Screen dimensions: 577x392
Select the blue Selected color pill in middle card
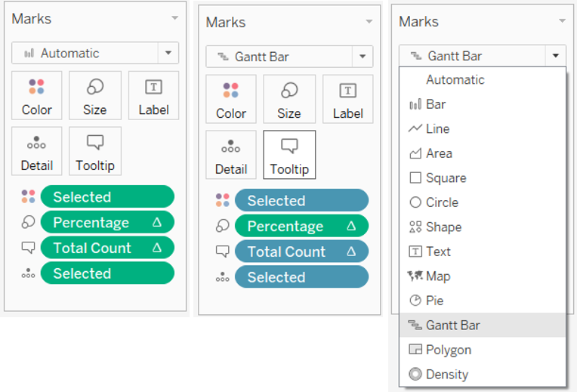(302, 201)
